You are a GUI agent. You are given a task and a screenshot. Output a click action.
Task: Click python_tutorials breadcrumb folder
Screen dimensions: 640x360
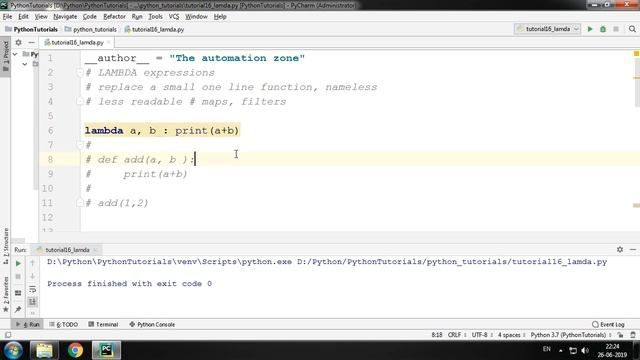point(91,29)
